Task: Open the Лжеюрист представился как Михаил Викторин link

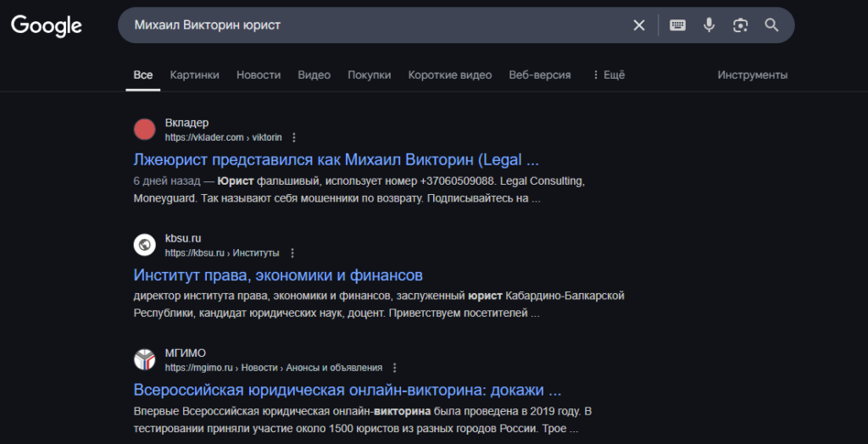Action: point(336,160)
